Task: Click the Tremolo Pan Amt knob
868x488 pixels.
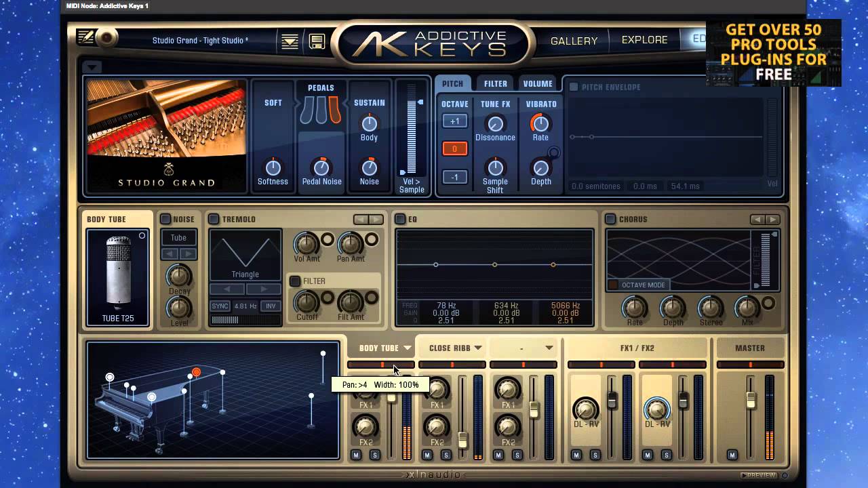Action: tap(350, 243)
